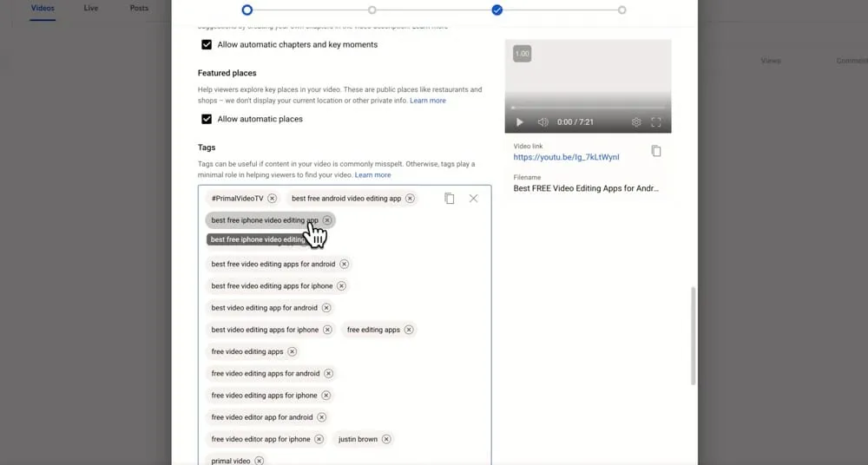Click the video progress bar
Image resolution: width=868 pixels, height=465 pixels.
588,108
